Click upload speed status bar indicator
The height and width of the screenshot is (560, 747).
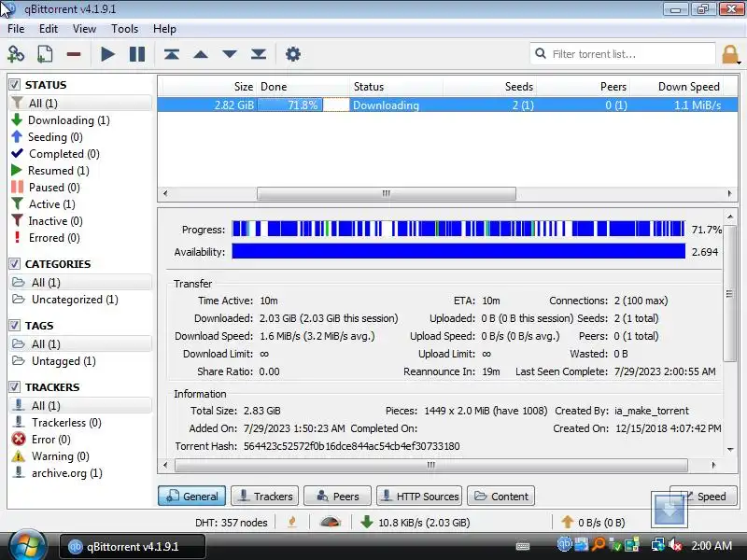(x=593, y=523)
